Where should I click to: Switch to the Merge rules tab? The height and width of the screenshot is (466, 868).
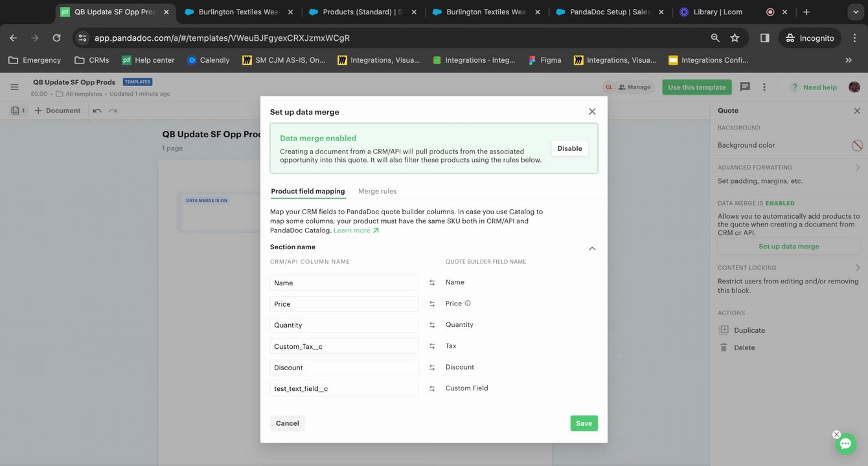(377, 192)
